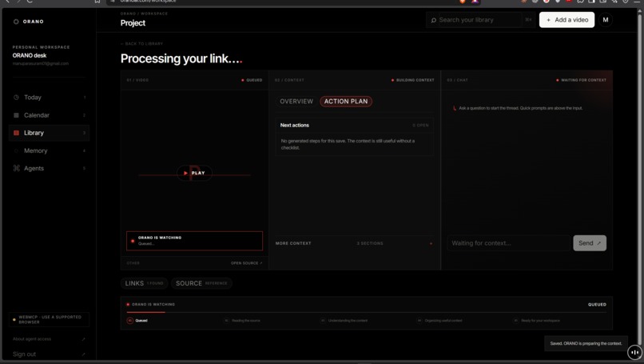Click the ORANO IS WATCHING status box
The image size is (644, 364).
(194, 241)
